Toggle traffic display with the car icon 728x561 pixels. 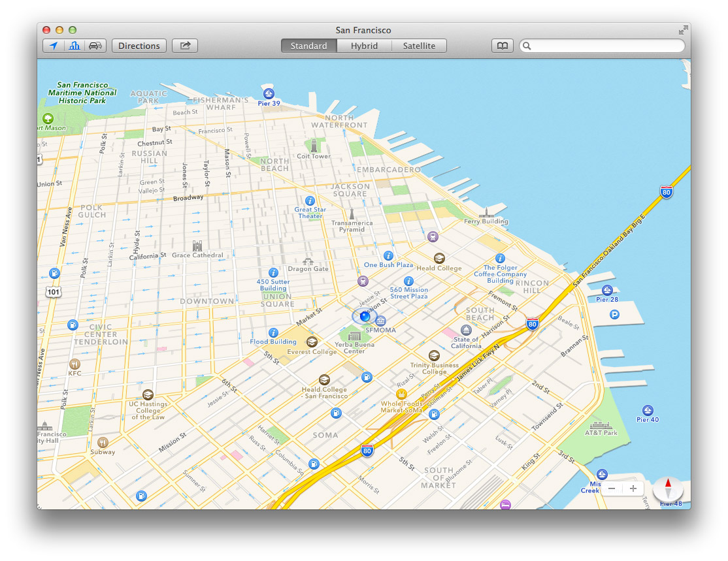(x=95, y=46)
